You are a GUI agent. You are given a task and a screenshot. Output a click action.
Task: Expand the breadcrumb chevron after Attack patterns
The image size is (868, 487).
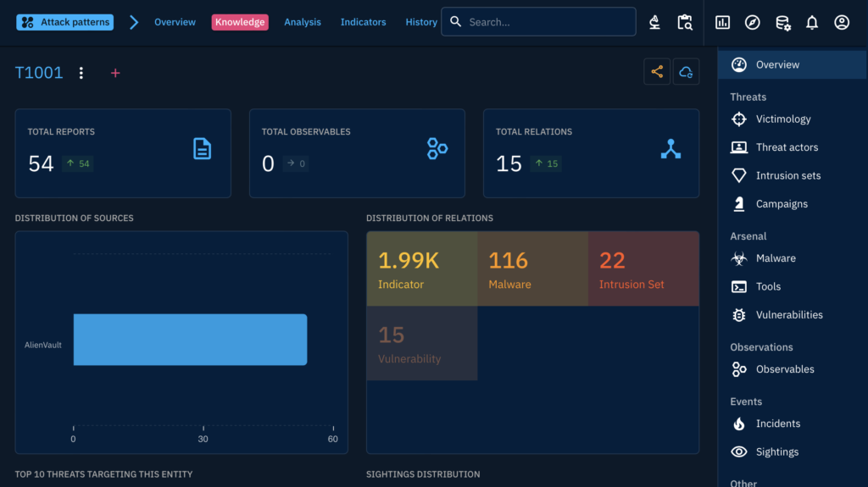tap(134, 22)
